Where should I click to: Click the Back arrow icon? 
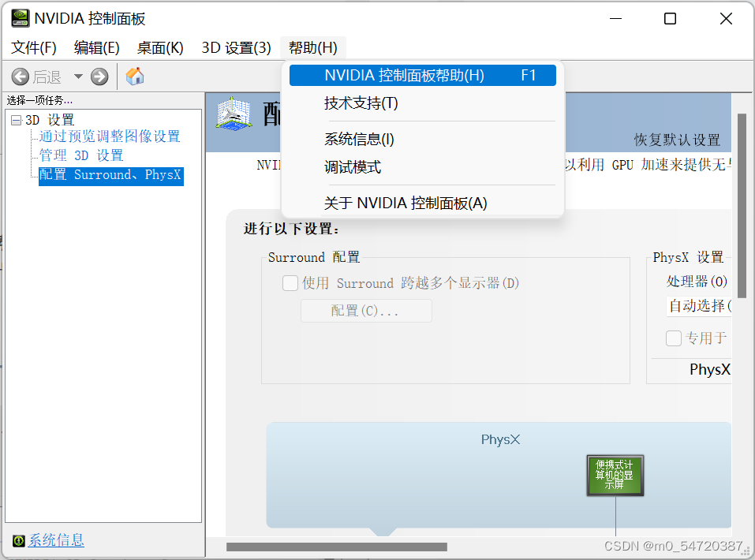[21, 77]
